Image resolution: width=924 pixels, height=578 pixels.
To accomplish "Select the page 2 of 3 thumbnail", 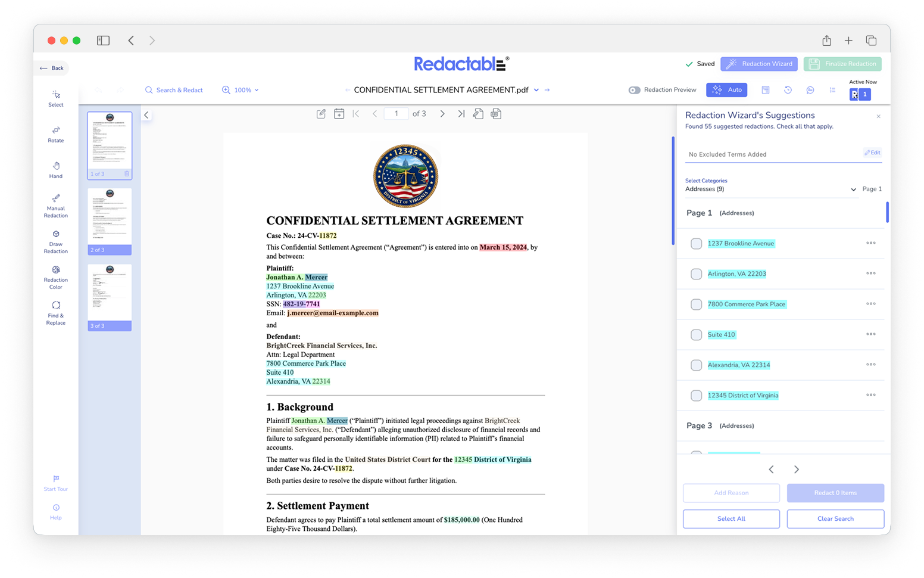I will pos(110,222).
